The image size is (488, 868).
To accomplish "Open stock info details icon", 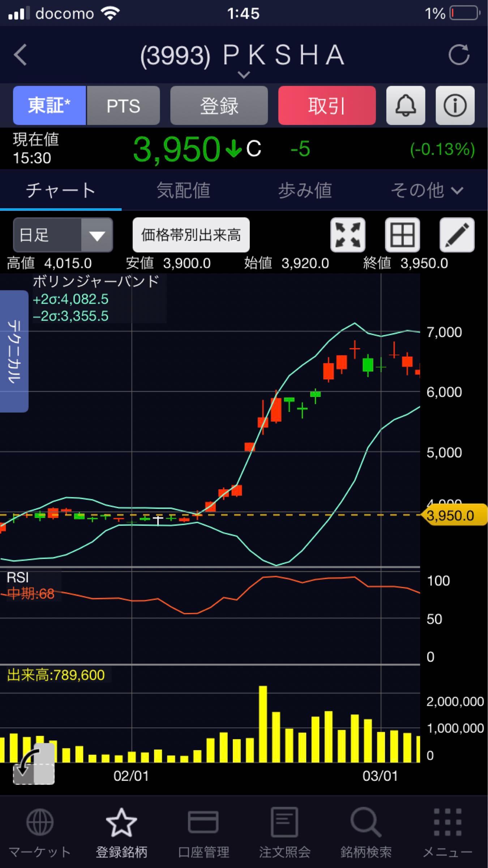I will pos(455,106).
